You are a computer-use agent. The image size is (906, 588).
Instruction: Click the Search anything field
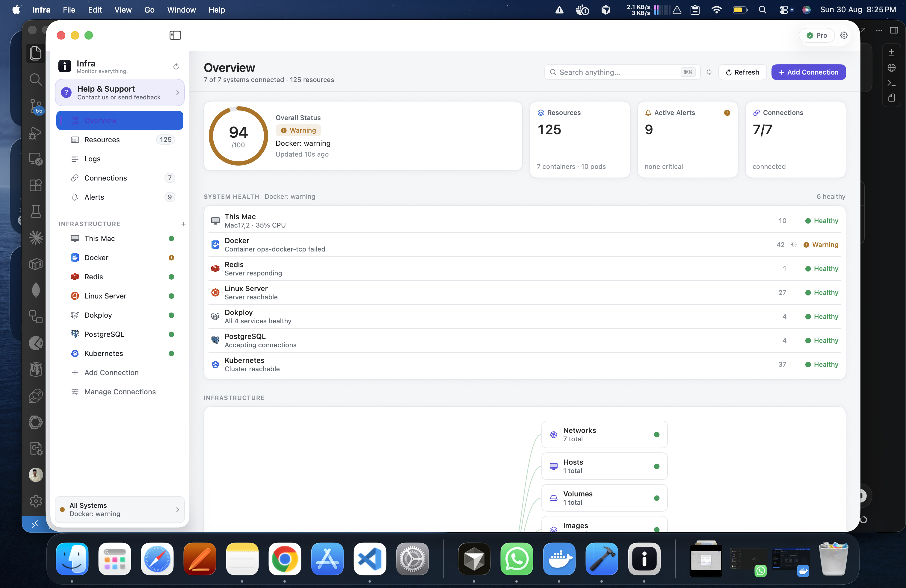(622, 72)
